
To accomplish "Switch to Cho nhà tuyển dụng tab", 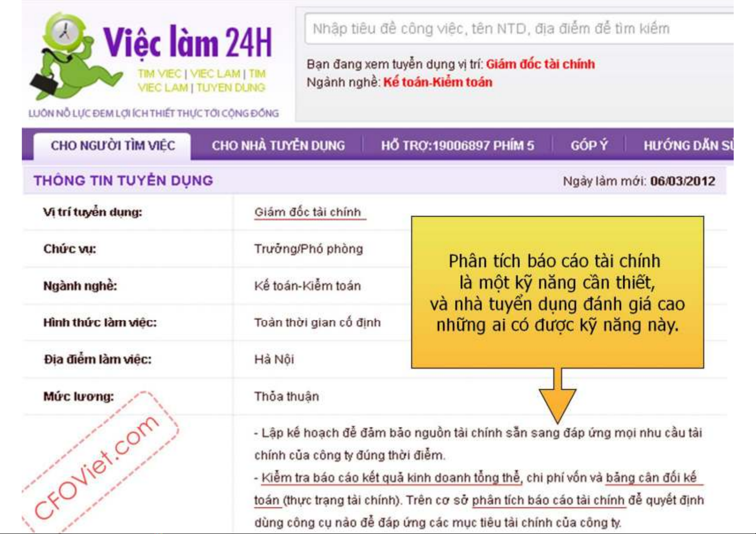I will (x=278, y=146).
